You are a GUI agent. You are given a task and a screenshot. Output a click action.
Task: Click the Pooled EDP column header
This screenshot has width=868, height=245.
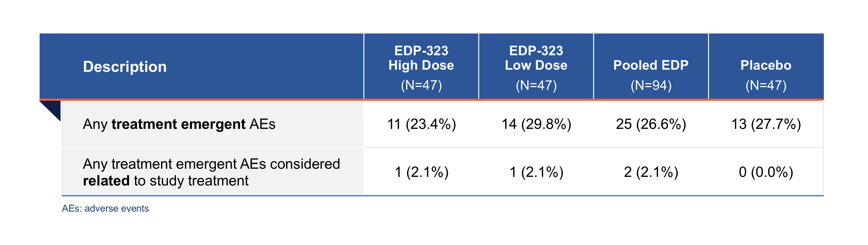click(651, 65)
